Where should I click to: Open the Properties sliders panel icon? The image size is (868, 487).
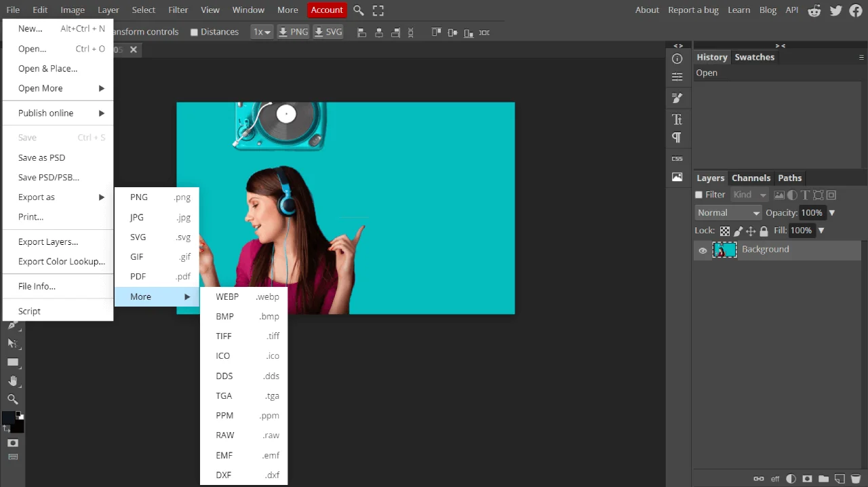677,77
